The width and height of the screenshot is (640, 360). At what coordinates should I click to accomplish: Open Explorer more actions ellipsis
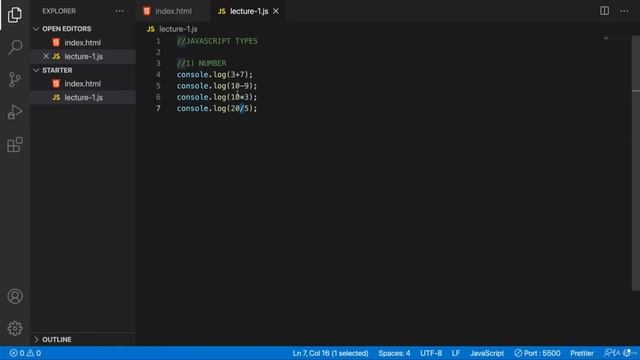coord(120,11)
